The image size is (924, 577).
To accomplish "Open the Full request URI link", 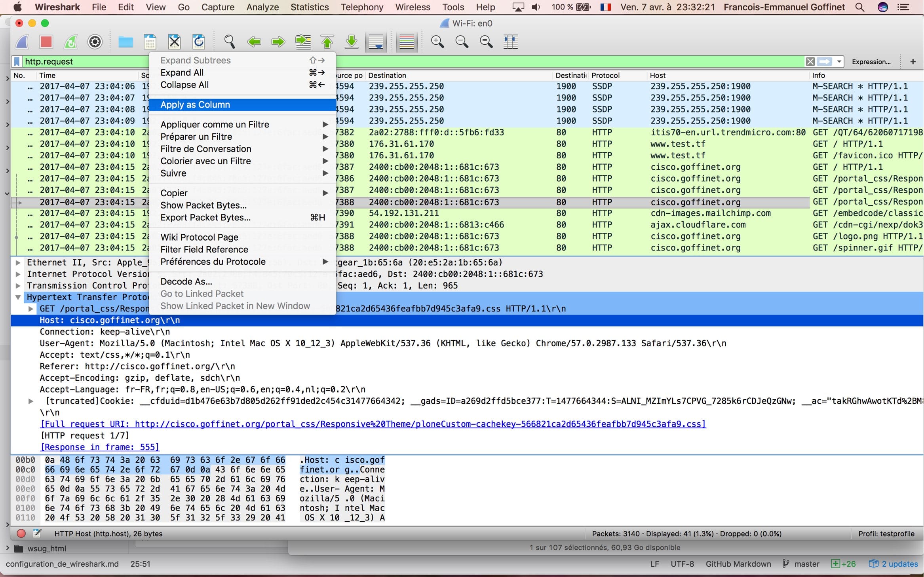I will pos(373,424).
